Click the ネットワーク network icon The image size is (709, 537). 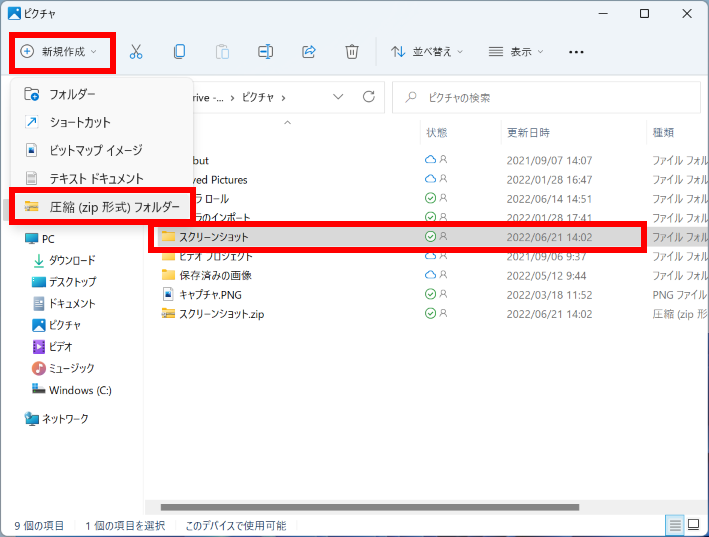click(x=32, y=419)
